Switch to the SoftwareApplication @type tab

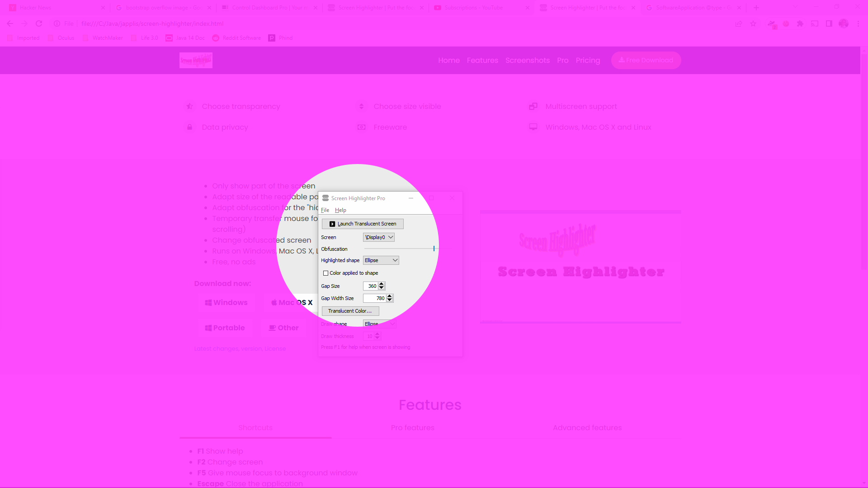[694, 8]
